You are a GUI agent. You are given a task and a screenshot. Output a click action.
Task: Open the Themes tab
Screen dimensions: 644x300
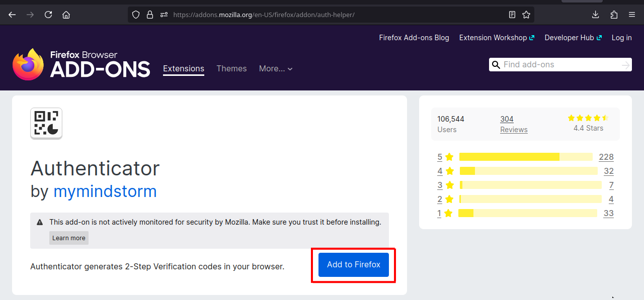(x=231, y=68)
